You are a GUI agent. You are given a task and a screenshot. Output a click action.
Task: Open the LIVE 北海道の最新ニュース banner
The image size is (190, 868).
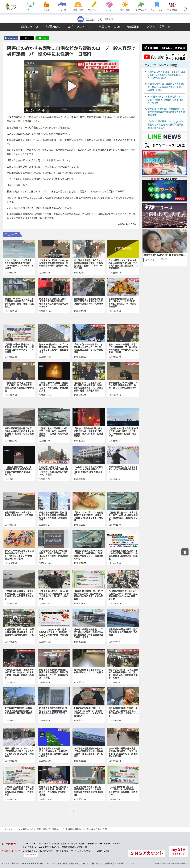click(x=164, y=163)
